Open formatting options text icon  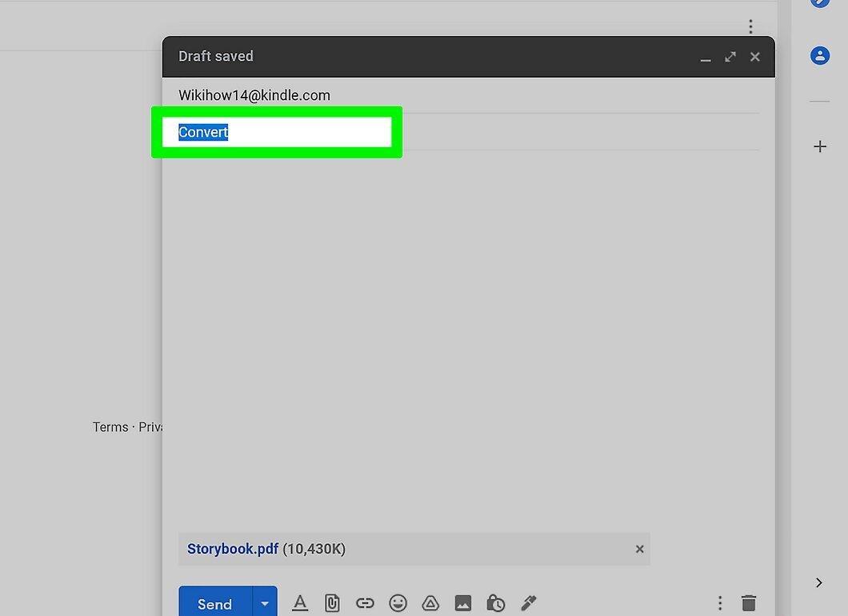click(x=300, y=602)
